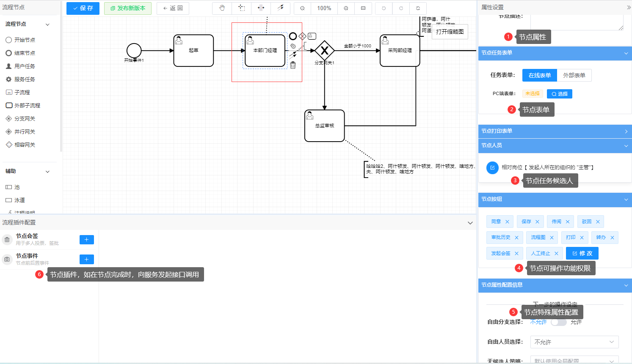The height and width of the screenshot is (364, 632).
Task: Click 发布新版本 button
Action: 128,8
